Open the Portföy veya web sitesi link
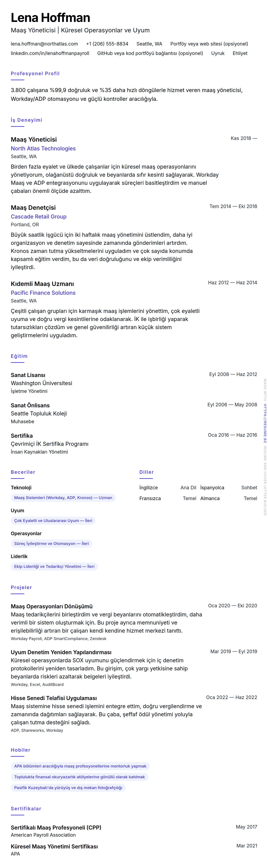The image size is (268, 868). click(x=209, y=44)
